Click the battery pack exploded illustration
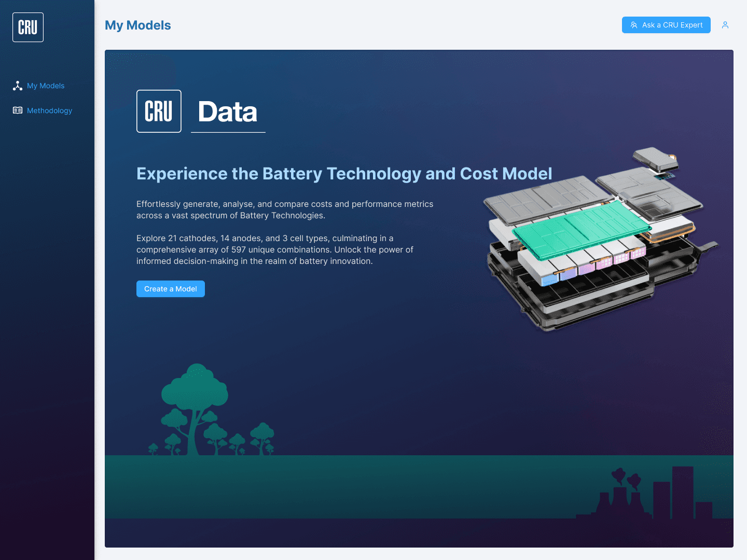The image size is (747, 560). pyautogui.click(x=602, y=240)
